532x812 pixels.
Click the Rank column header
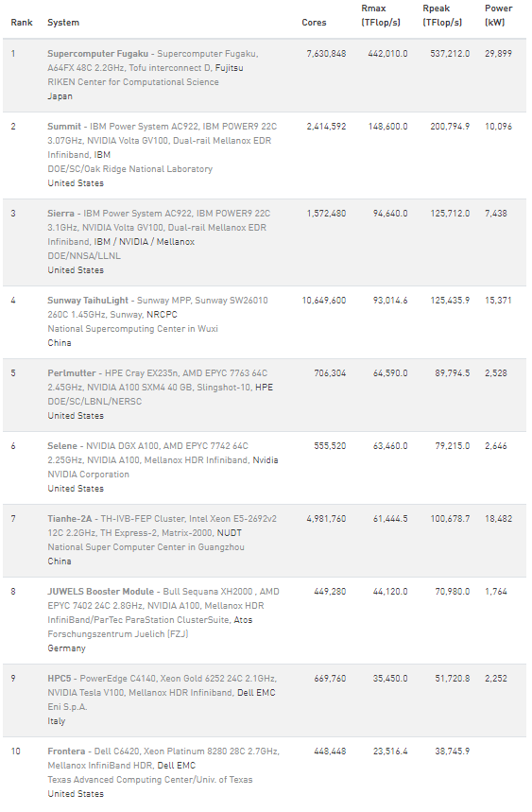point(22,23)
